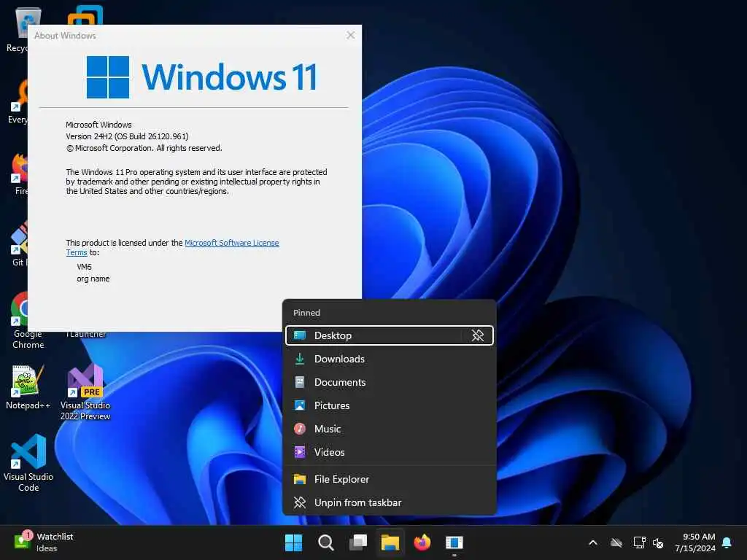Click the Music note icon
Screen dimensions: 747x560
tap(300, 429)
